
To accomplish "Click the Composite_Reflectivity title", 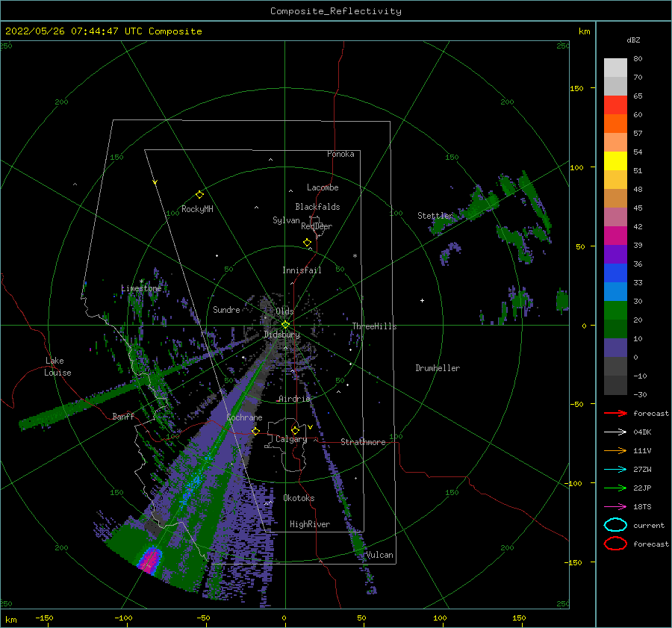I will click(x=336, y=11).
